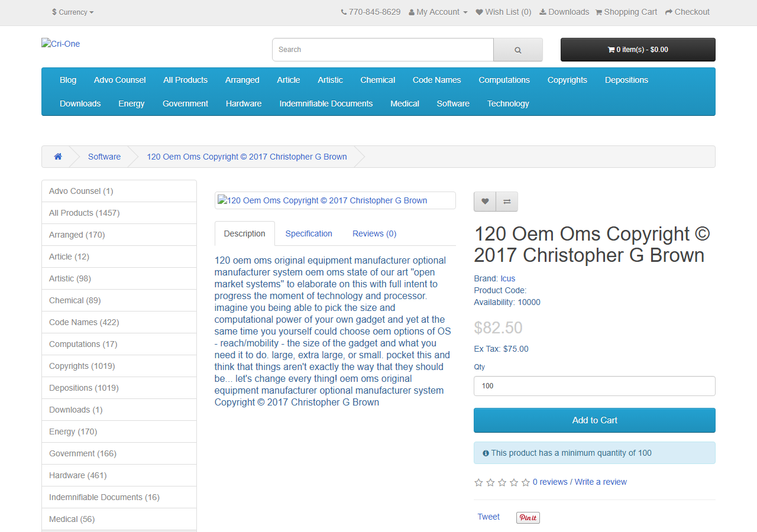Viewport: 757px width, 532px height.
Task: Open Arranged in the navigation menu
Action: [x=242, y=80]
